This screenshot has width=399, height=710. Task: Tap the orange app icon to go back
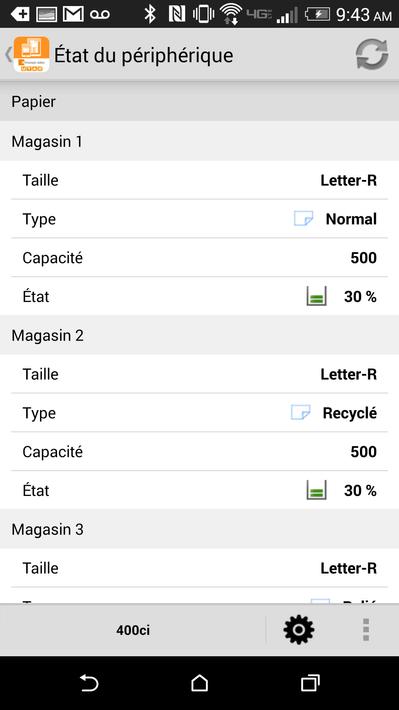pos(31,54)
